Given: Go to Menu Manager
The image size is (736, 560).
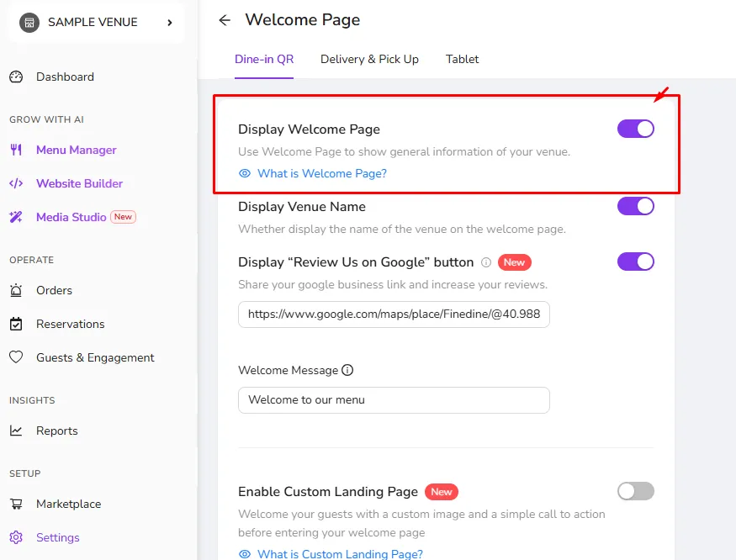Looking at the screenshot, I should pos(76,150).
